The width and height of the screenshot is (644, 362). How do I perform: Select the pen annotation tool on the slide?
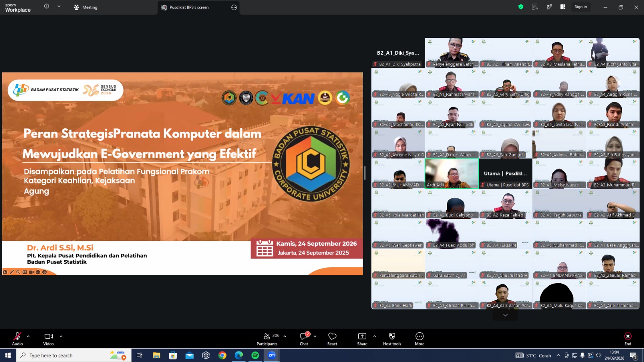pyautogui.click(x=12, y=272)
